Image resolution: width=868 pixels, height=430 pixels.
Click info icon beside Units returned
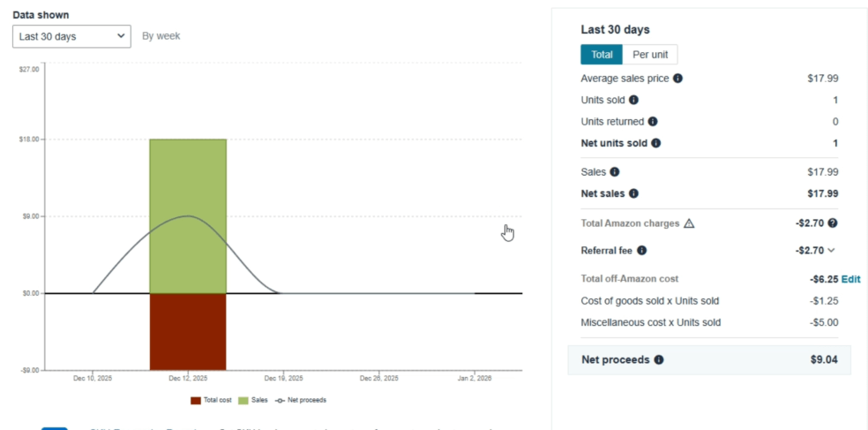click(652, 122)
